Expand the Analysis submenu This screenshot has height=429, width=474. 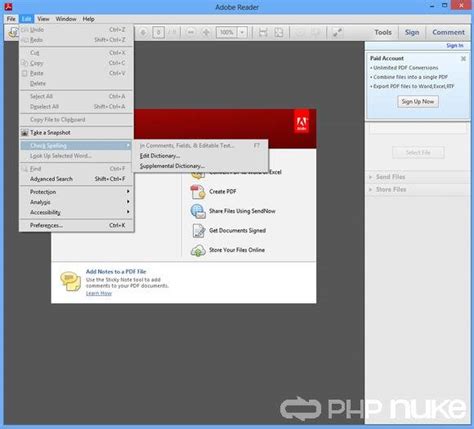tap(77, 202)
